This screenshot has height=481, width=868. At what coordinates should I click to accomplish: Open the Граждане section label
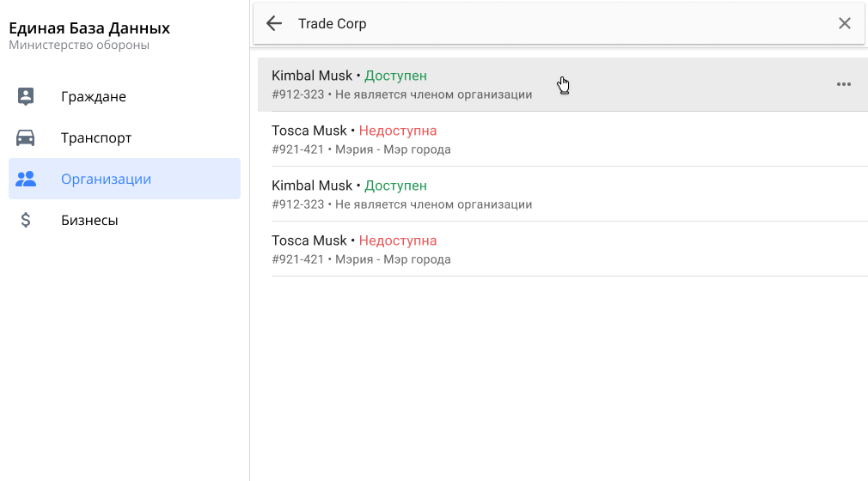click(94, 97)
